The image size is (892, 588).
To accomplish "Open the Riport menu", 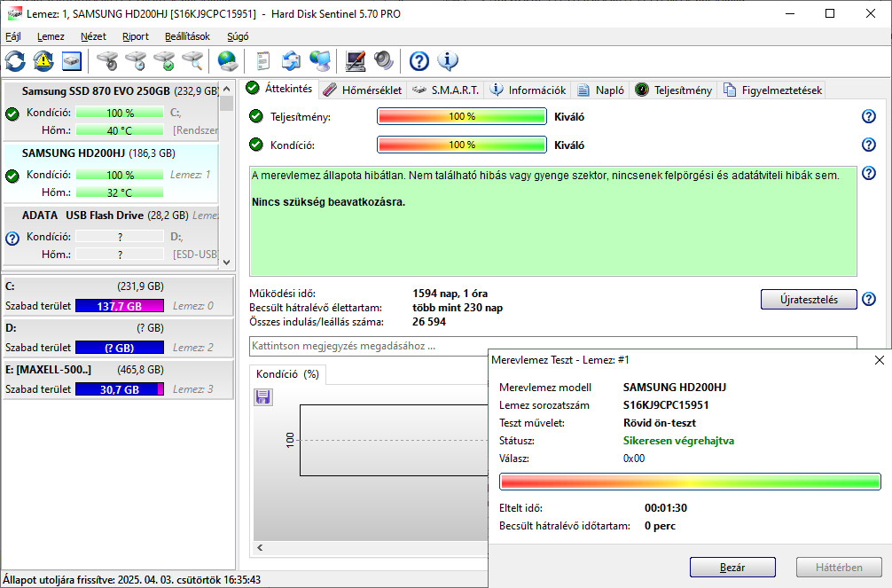I will click(x=136, y=36).
